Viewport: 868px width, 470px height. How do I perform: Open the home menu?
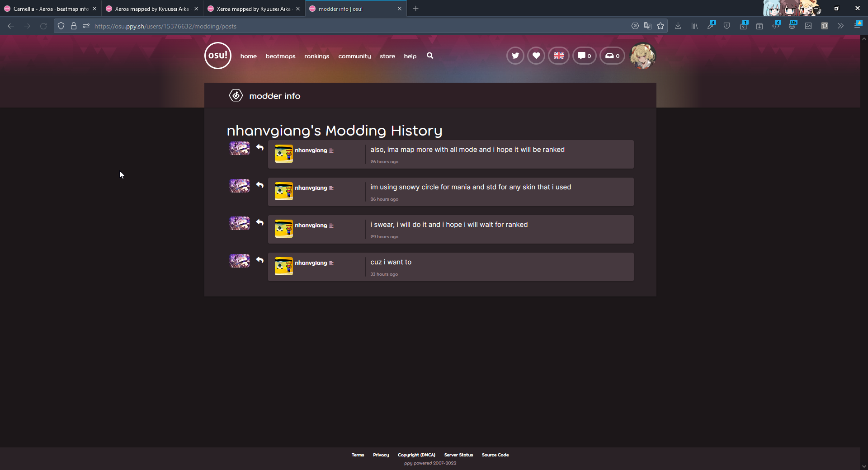pyautogui.click(x=248, y=56)
